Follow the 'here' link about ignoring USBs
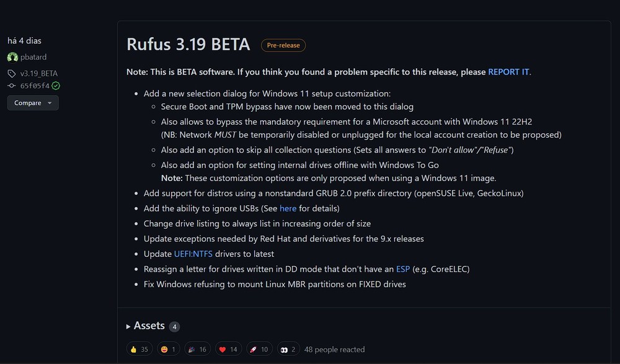 [x=288, y=208]
